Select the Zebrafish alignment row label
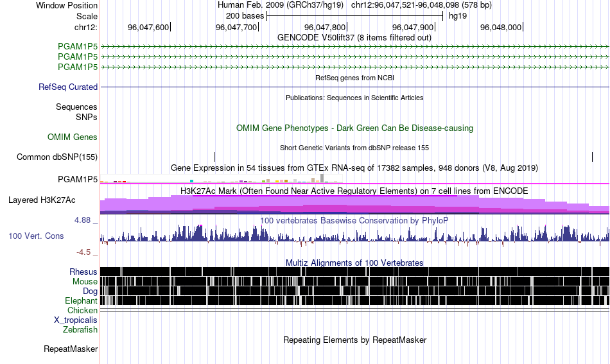The width and height of the screenshot is (610, 364). 80,329
